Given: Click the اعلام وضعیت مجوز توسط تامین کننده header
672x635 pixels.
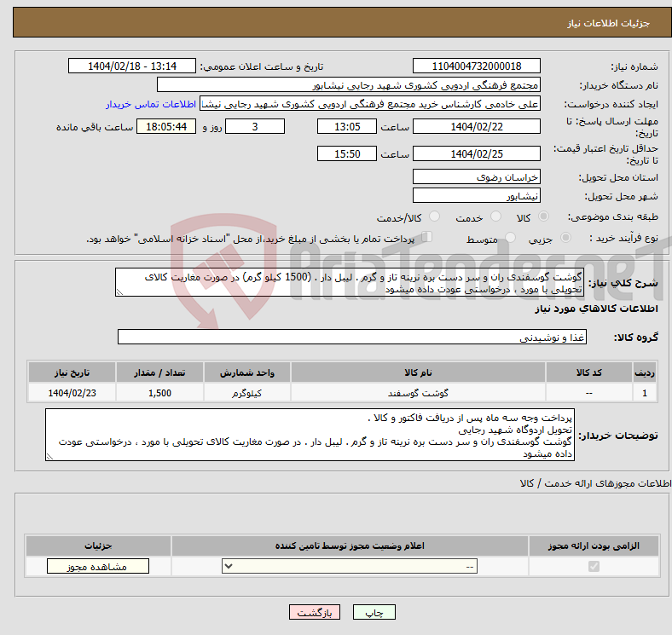Looking at the screenshot, I should click(x=350, y=546).
